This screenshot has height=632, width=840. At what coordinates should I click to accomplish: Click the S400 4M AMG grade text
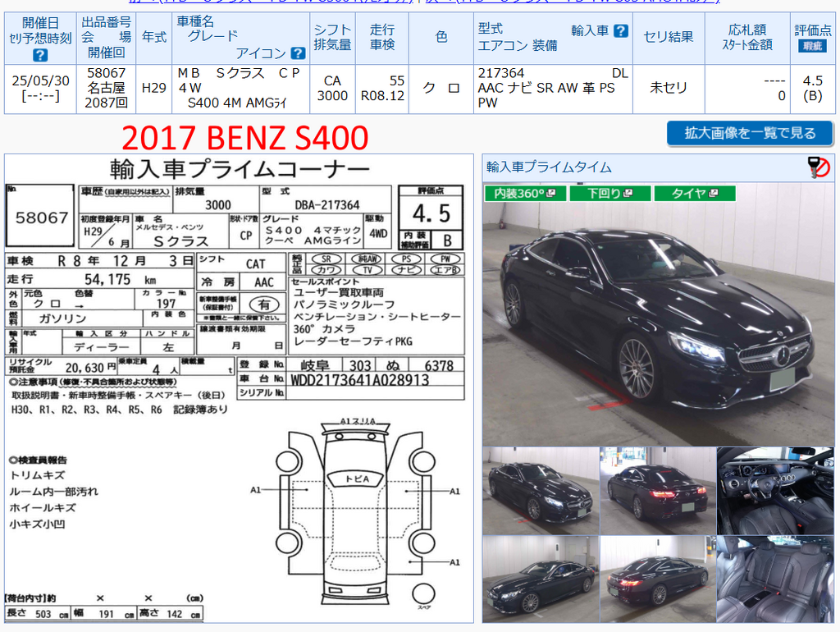click(x=237, y=103)
